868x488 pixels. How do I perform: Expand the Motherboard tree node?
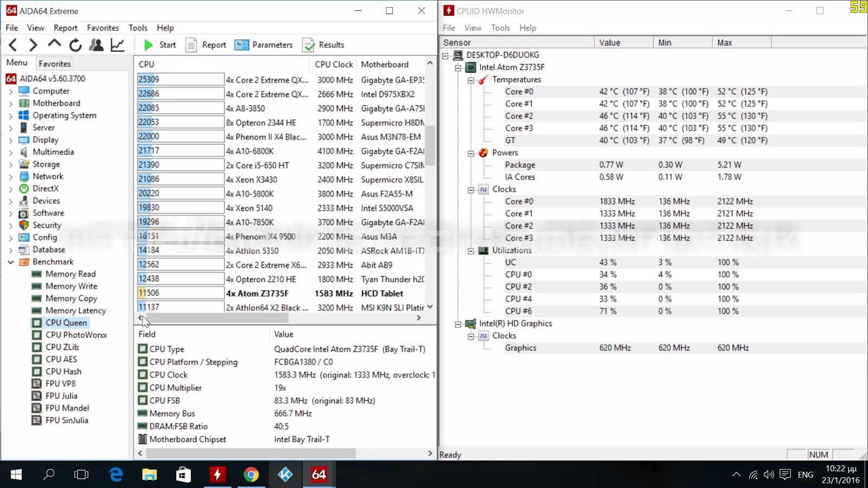click(10, 104)
